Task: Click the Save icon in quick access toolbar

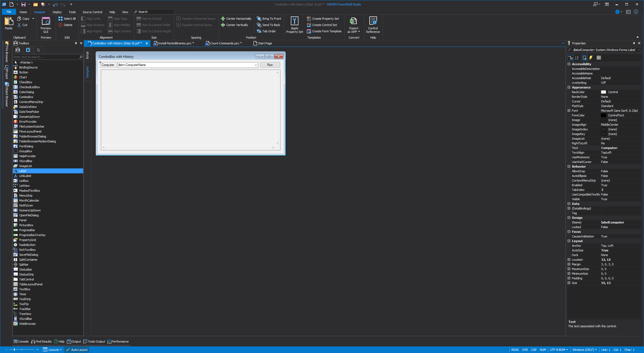Action: (23, 4)
